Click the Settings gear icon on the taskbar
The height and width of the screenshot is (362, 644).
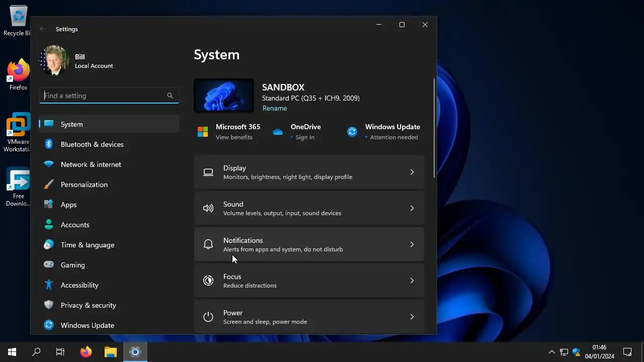coord(135,352)
